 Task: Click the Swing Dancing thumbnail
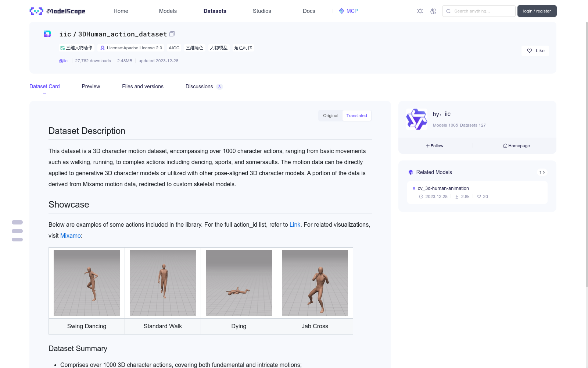87,283
